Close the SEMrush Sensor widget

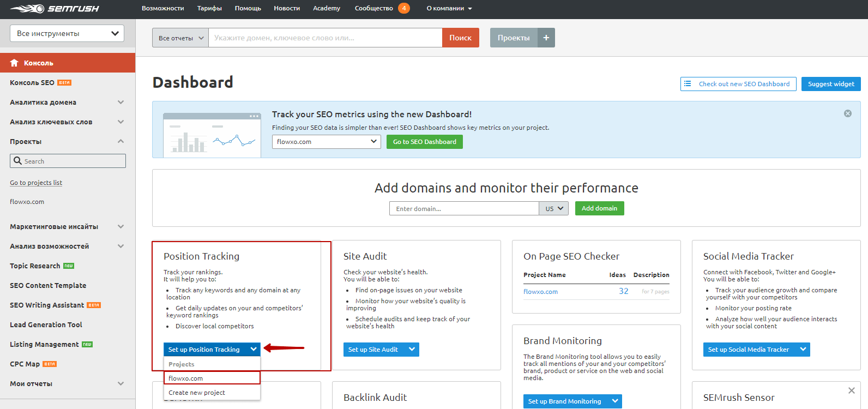[x=852, y=390]
